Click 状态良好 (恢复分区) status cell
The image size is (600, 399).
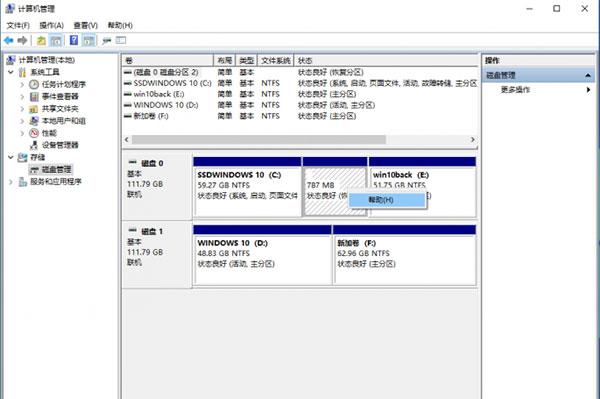tap(331, 72)
